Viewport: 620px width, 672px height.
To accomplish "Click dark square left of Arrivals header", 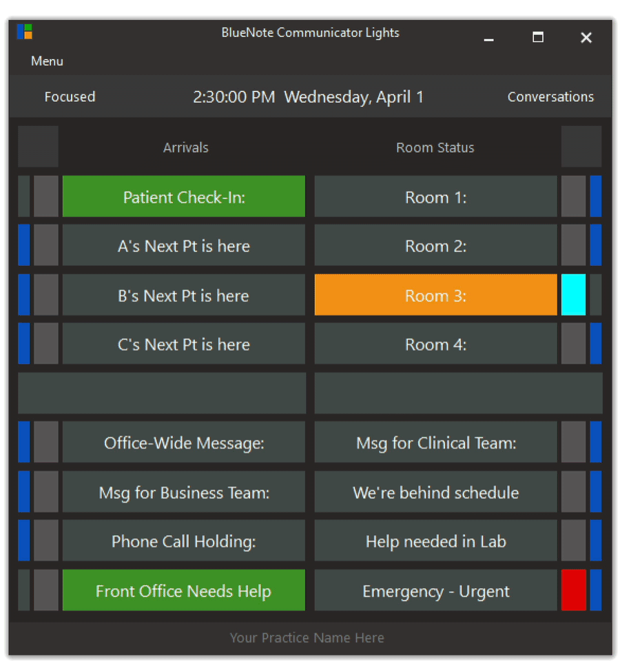I will click(38, 147).
